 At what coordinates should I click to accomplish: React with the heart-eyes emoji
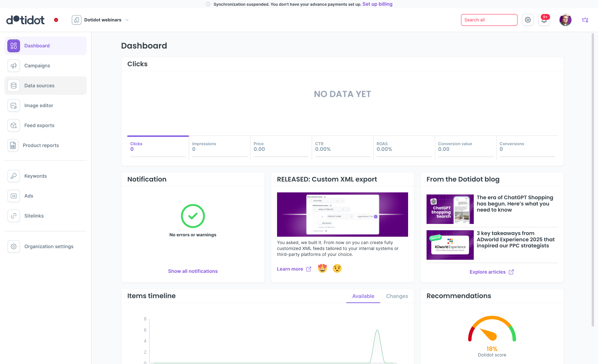pos(322,269)
